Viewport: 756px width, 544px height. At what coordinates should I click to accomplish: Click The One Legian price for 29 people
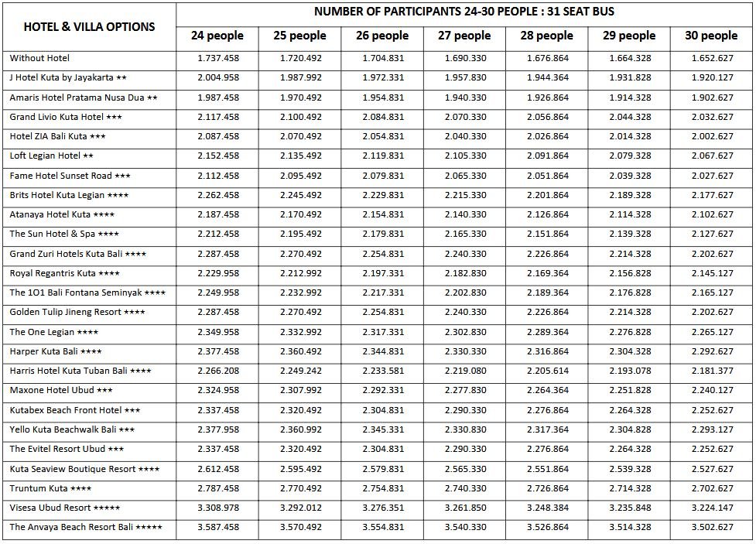630,332
